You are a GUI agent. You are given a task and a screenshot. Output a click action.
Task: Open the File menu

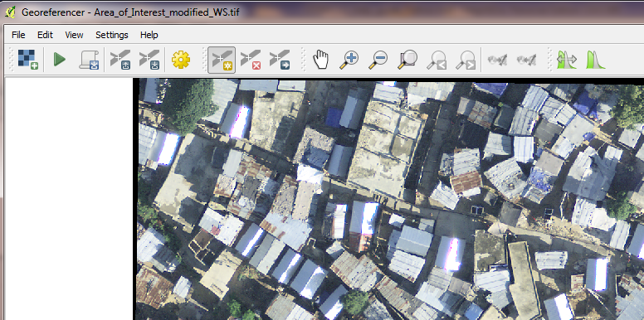point(18,35)
